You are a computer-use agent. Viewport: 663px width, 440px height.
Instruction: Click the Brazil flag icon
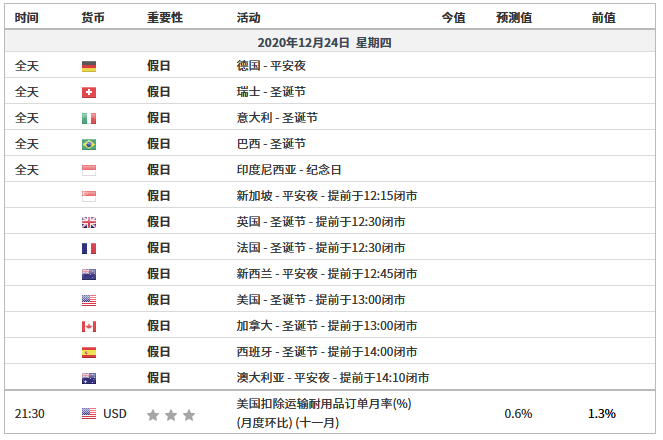pyautogui.click(x=89, y=144)
